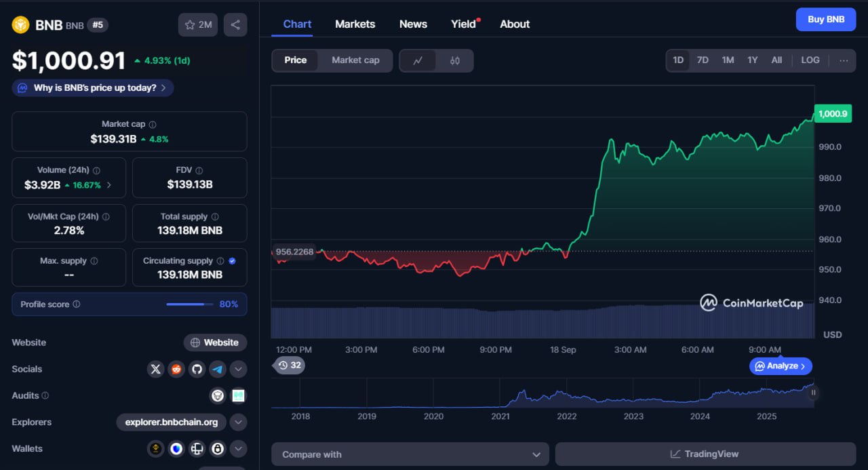Click the Max. supply info icon

(94, 261)
